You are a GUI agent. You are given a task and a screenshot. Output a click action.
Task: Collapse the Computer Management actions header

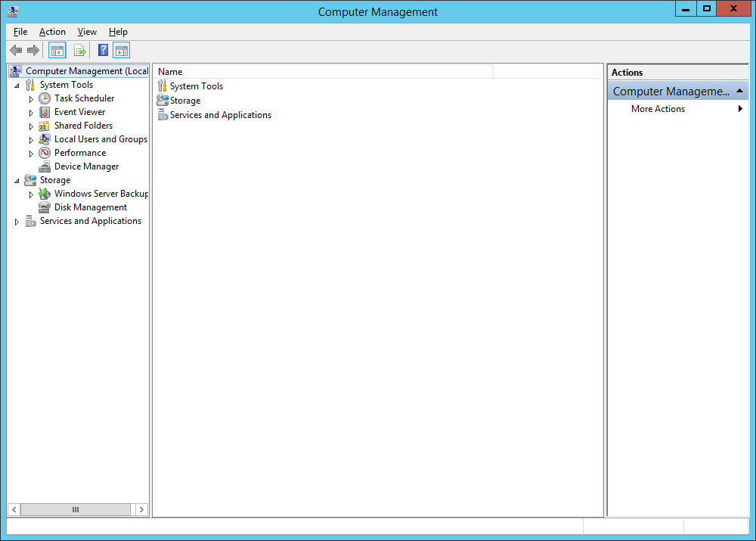(739, 92)
